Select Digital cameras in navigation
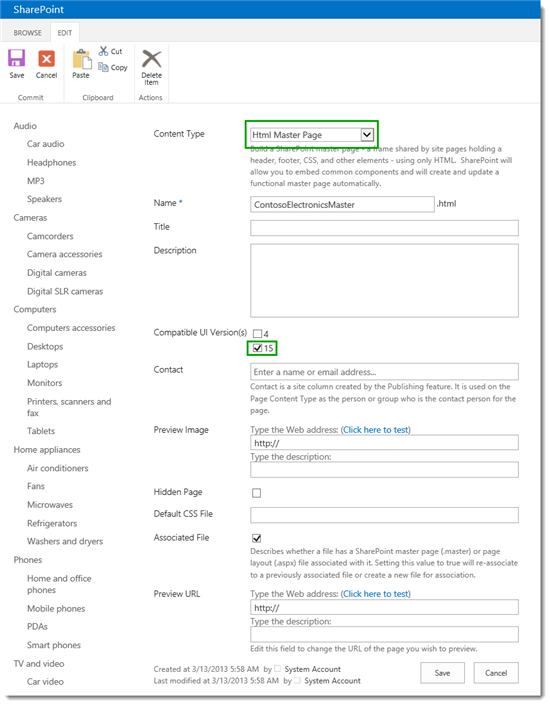The width and height of the screenshot is (550, 705). pos(57,272)
